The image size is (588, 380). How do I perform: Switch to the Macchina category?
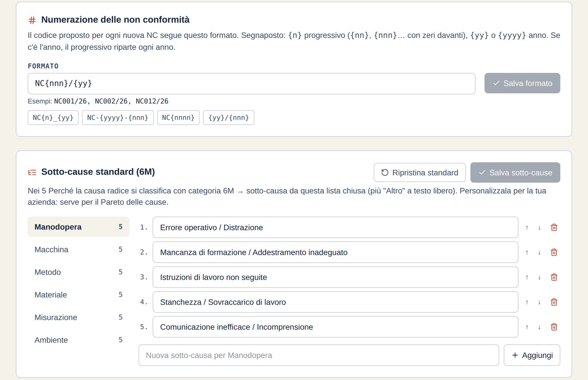pos(78,250)
